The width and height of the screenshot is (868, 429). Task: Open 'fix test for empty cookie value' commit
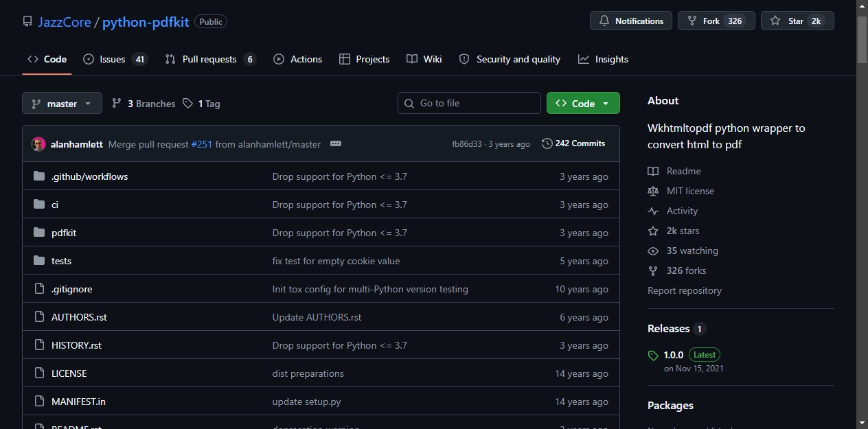[336, 261]
